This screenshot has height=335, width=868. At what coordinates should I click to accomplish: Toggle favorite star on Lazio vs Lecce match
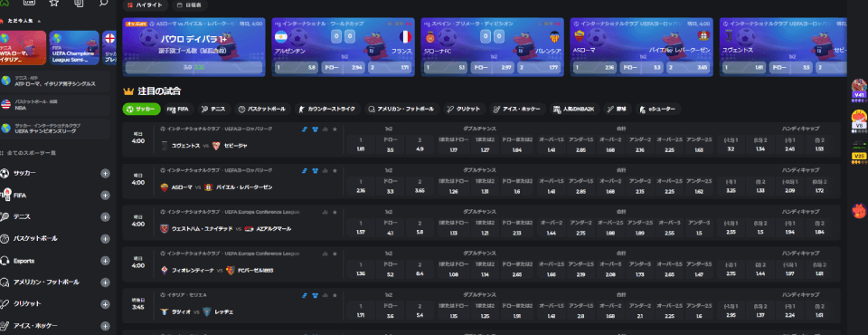click(335, 295)
